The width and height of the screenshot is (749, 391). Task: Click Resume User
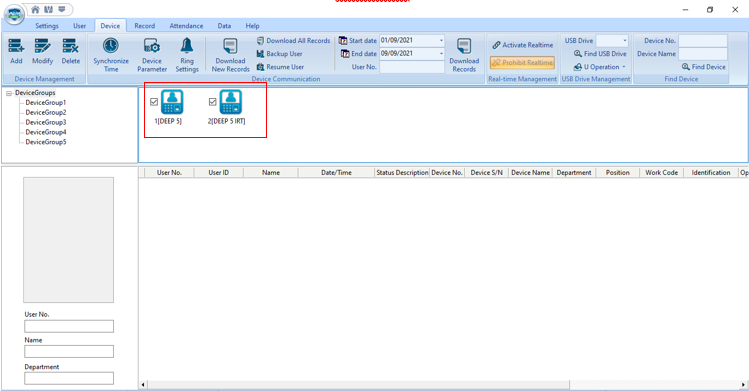point(280,67)
